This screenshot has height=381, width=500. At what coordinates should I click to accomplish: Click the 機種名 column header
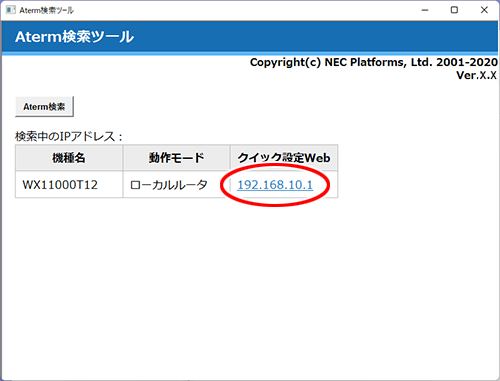tap(69, 158)
